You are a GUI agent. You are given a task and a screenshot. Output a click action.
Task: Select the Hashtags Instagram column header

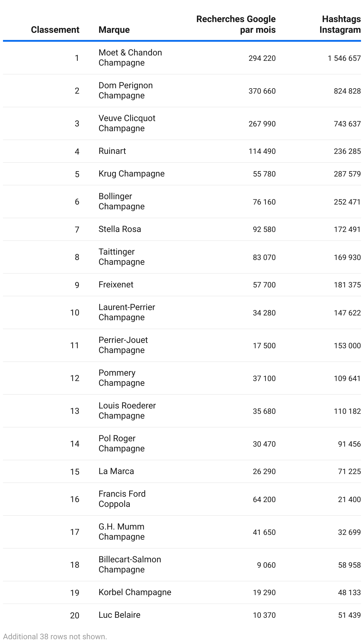tap(340, 24)
